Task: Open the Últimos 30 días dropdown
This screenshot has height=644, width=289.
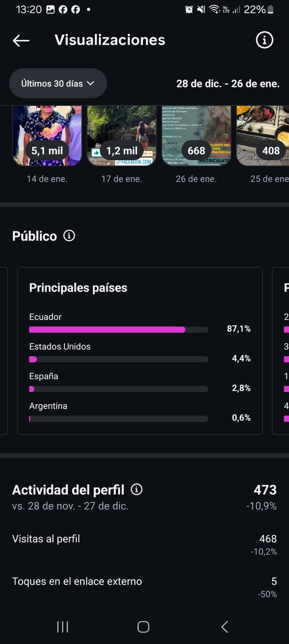Action: pos(58,83)
